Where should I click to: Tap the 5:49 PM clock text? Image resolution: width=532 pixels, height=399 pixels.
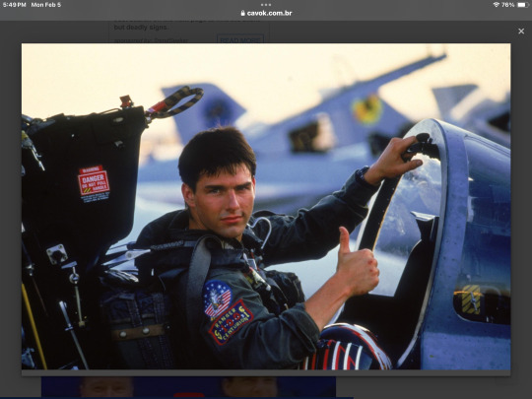pos(14,5)
